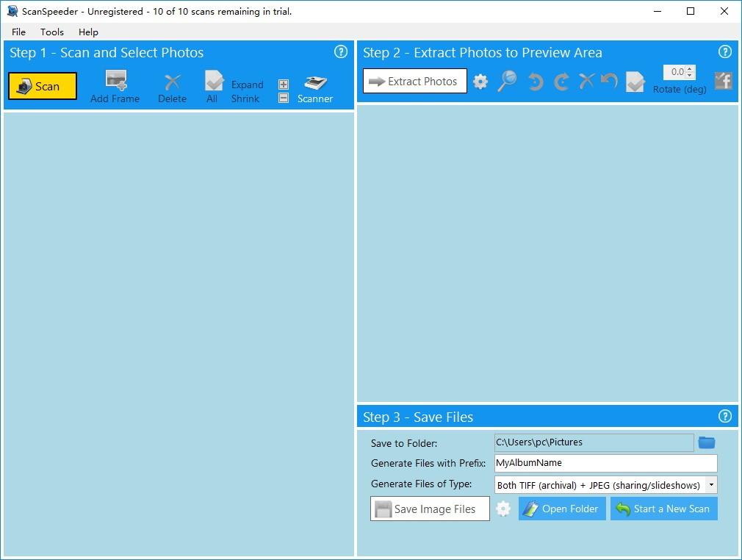Click the Add Frame icon

click(116, 80)
